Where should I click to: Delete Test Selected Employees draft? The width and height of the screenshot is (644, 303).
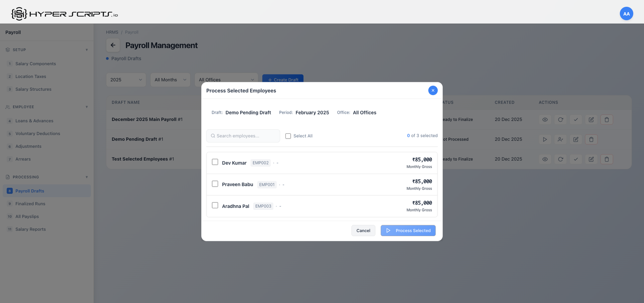(x=607, y=159)
